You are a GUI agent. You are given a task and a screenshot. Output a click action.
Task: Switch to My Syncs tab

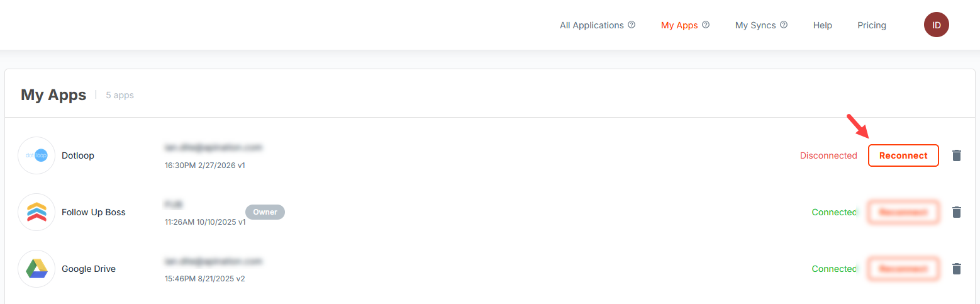pos(755,25)
